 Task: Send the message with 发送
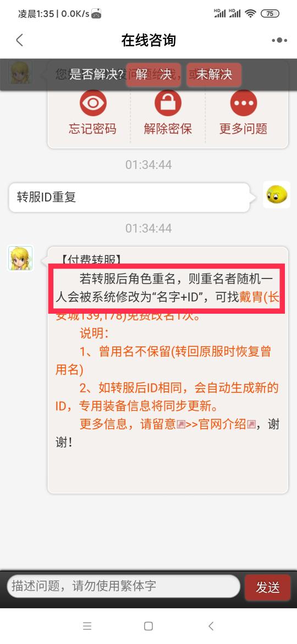[268, 588]
